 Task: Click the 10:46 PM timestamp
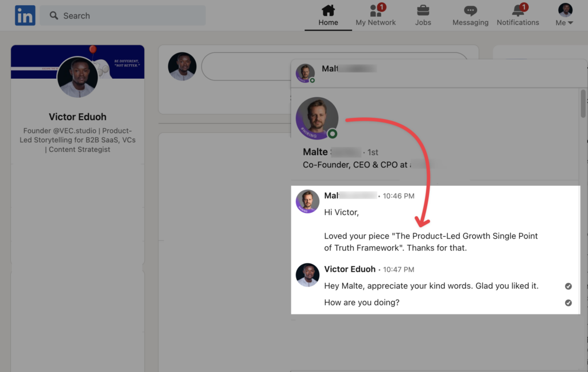tap(399, 196)
